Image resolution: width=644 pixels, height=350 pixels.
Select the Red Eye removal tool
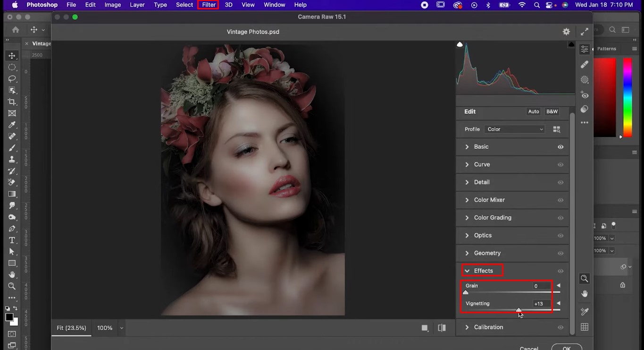pos(585,95)
